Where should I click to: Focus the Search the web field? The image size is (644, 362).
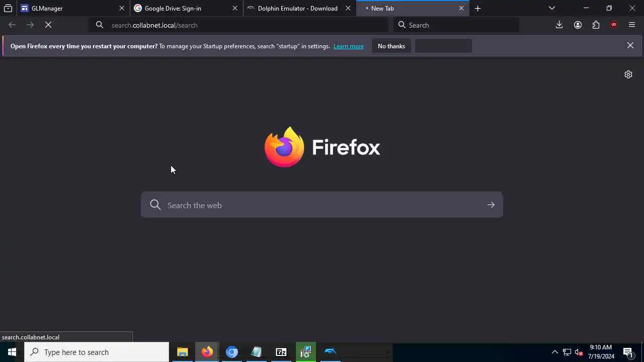pyautogui.click(x=322, y=205)
